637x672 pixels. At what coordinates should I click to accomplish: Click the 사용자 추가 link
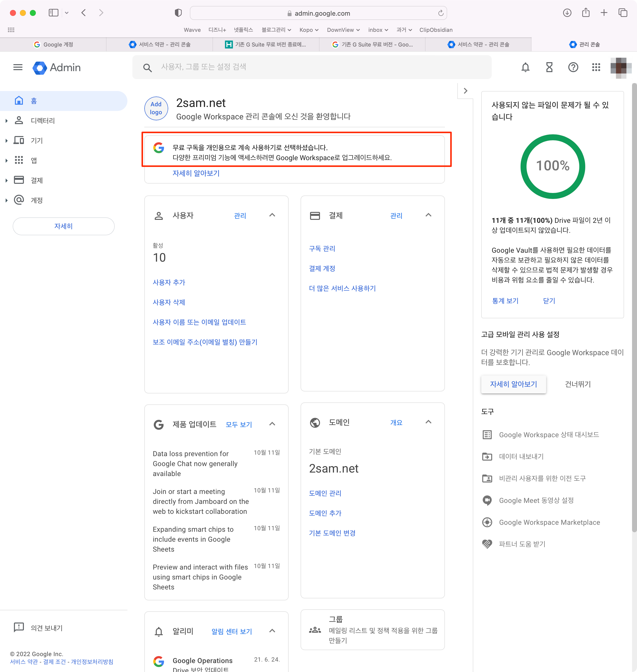(x=169, y=282)
